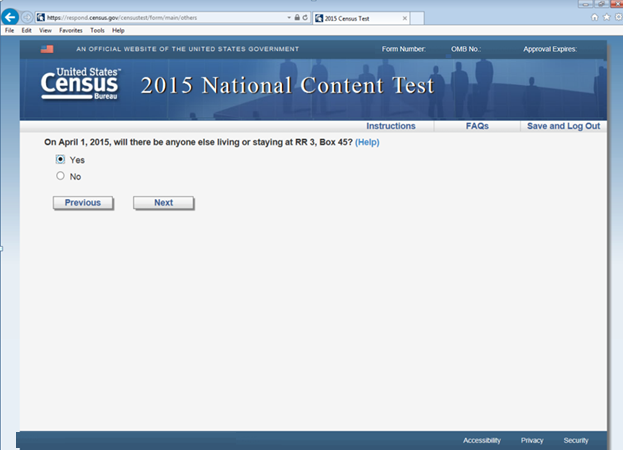Click the 'Approval Expires:' header text

[550, 49]
